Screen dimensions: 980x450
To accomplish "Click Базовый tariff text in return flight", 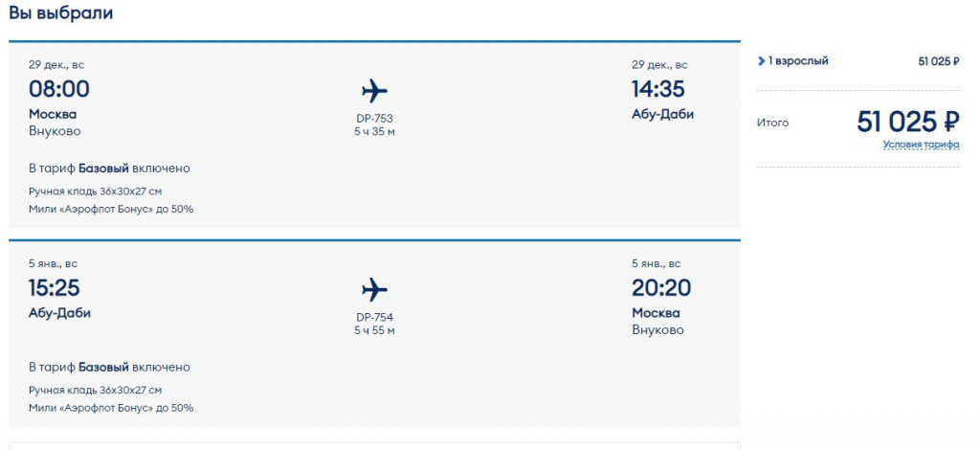I will coord(103,368).
